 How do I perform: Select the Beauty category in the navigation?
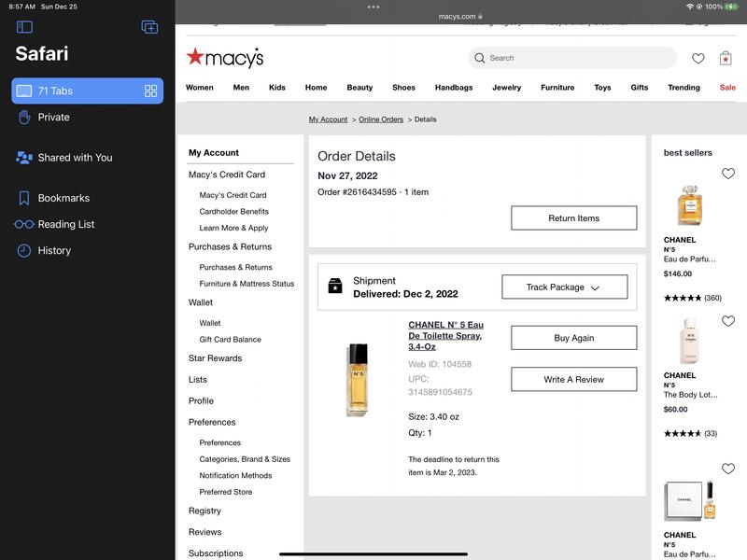[359, 88]
